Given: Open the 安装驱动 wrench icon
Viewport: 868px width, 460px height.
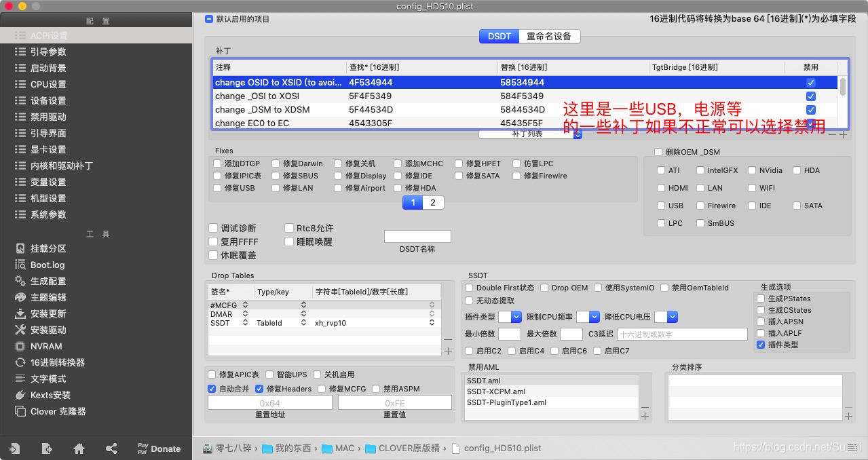Looking at the screenshot, I should click(x=20, y=330).
